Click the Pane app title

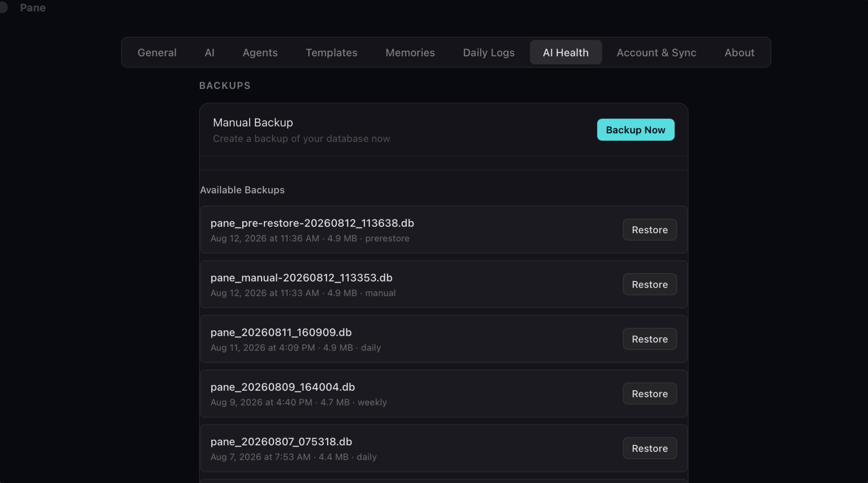pos(33,8)
